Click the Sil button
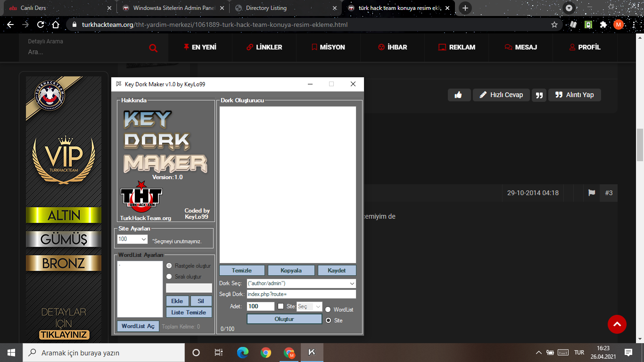Screen dimensions: 644x362 [201, 301]
